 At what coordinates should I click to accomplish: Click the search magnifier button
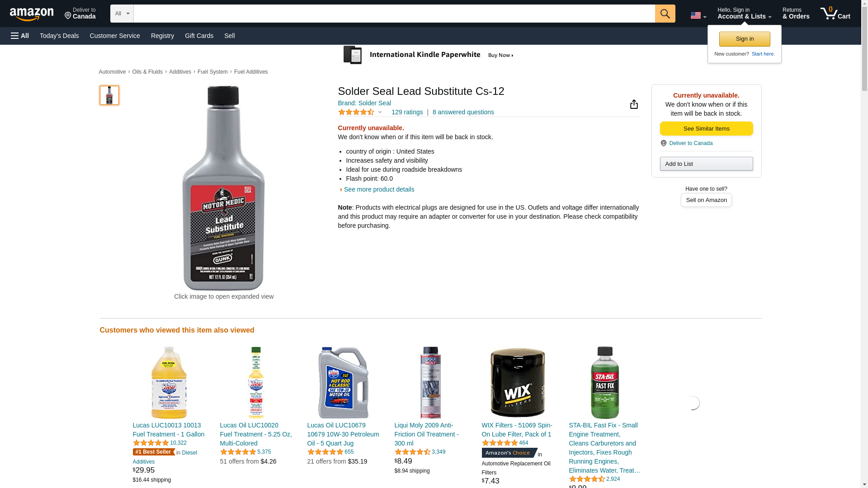[x=665, y=14]
